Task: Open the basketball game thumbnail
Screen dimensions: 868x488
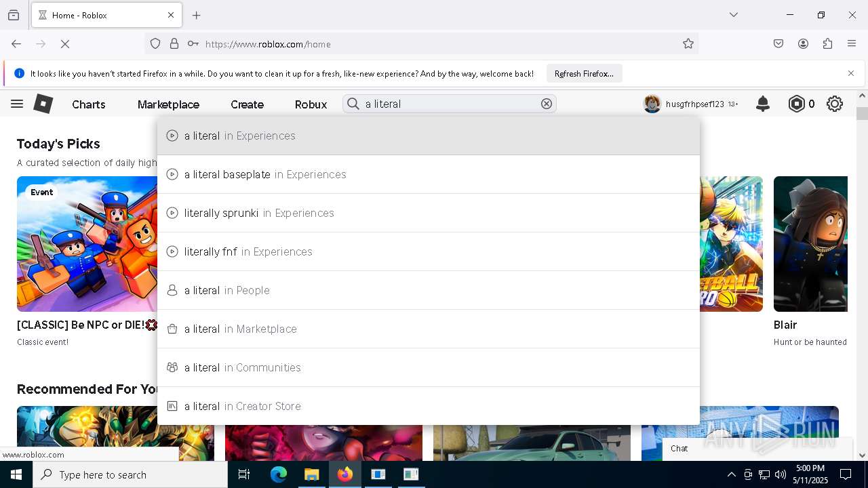Action: click(731, 244)
